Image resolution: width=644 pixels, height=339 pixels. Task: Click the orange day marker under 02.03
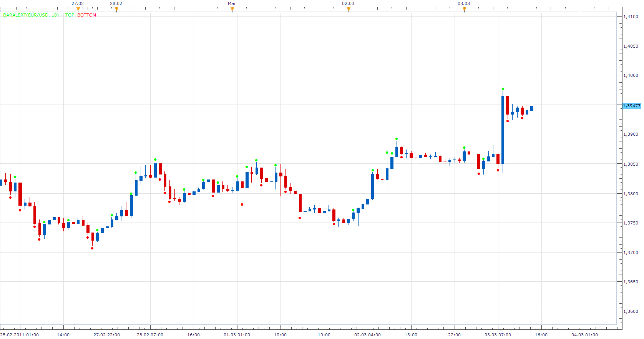pyautogui.click(x=349, y=9)
